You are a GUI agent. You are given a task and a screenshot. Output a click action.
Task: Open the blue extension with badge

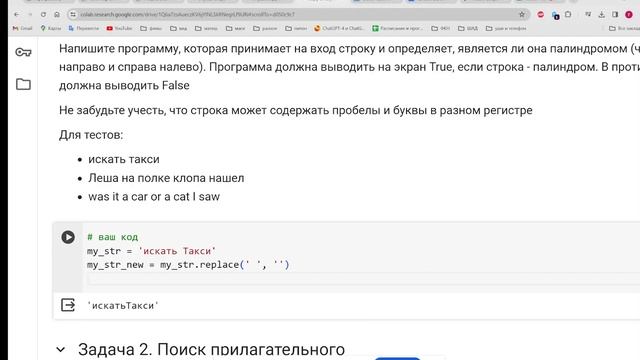click(555, 15)
